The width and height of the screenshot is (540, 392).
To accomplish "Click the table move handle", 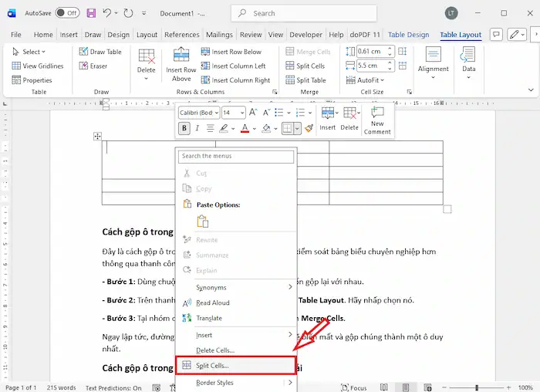I will pos(97,136).
